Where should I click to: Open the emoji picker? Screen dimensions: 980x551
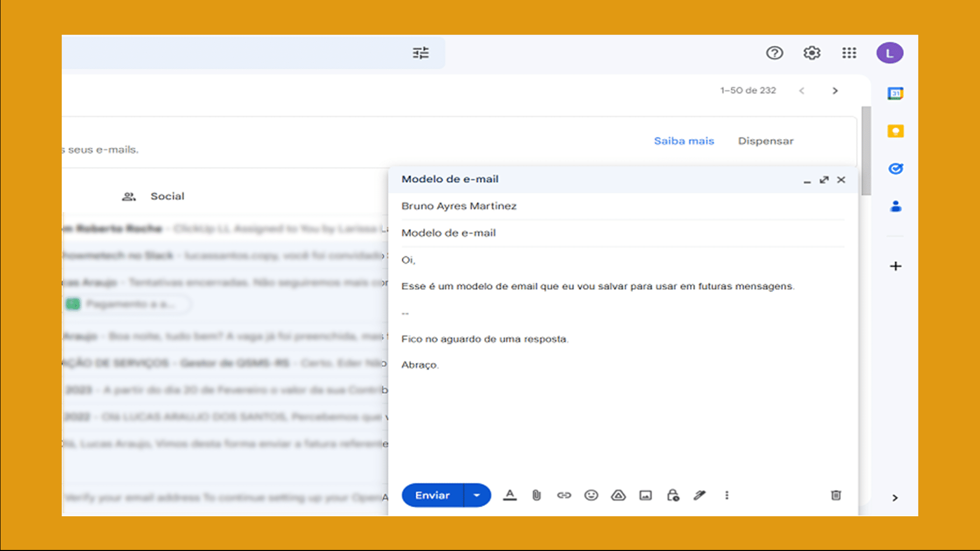tap(592, 495)
